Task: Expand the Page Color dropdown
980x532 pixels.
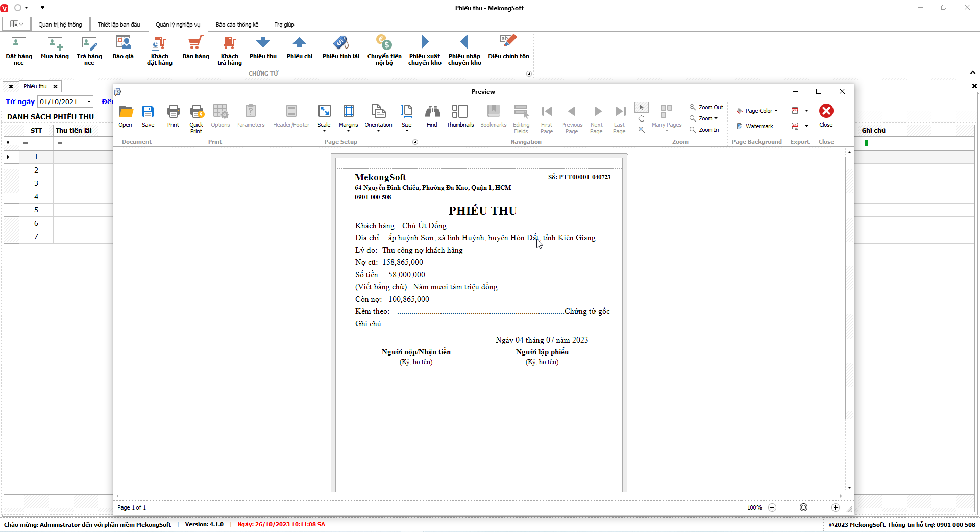Action: click(x=757, y=111)
